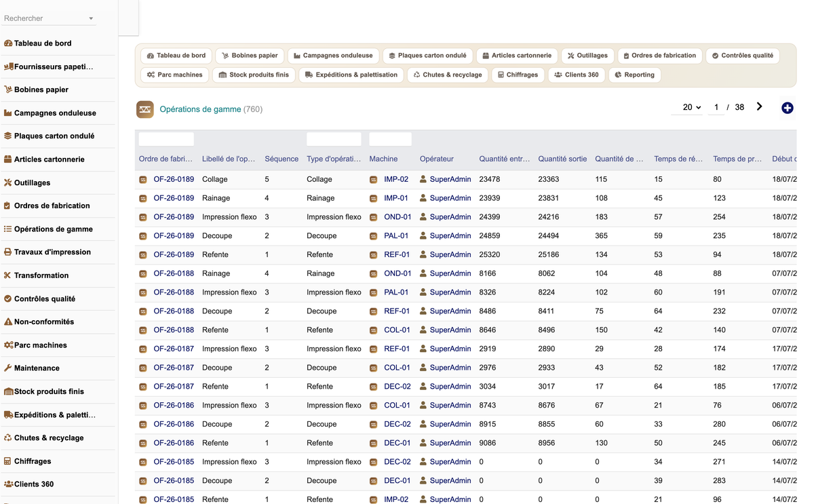The width and height of the screenshot is (814, 504).
Task: Open OF-26-0189 link in the Collage row
Action: coord(174,179)
